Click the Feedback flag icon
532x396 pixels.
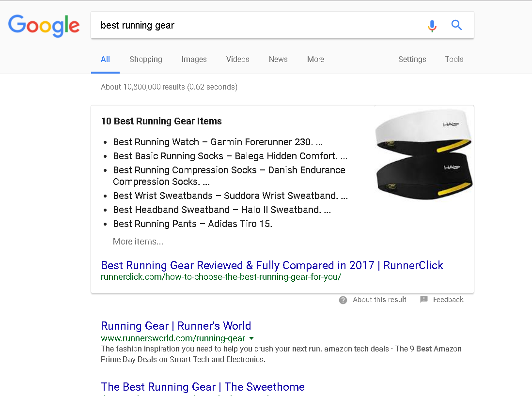(x=424, y=299)
